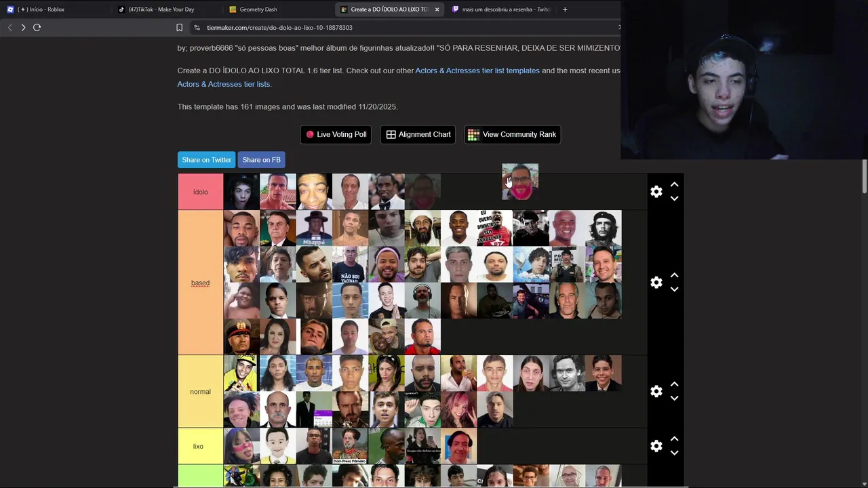The image size is (868, 488).
Task: Select the cartoon boy image in lixo row
Action: [278, 446]
